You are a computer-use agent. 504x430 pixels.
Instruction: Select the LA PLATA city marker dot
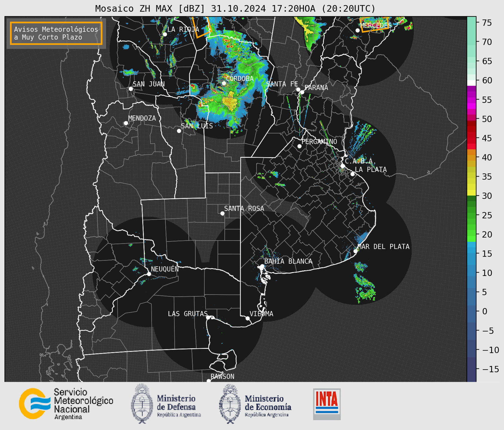pos(353,174)
